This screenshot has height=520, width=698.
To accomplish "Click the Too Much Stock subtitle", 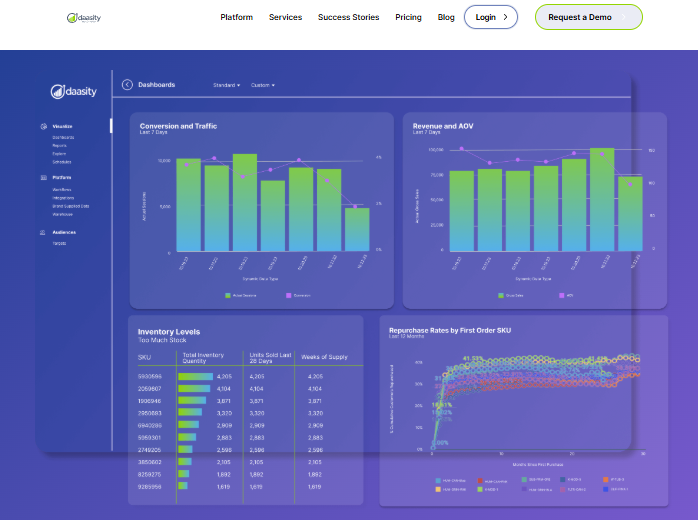I will [162, 340].
